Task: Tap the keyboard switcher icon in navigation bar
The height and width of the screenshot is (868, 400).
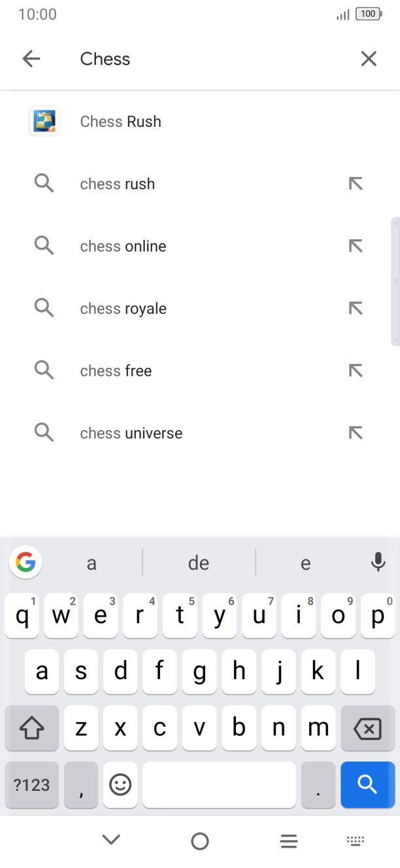Action: (x=356, y=841)
